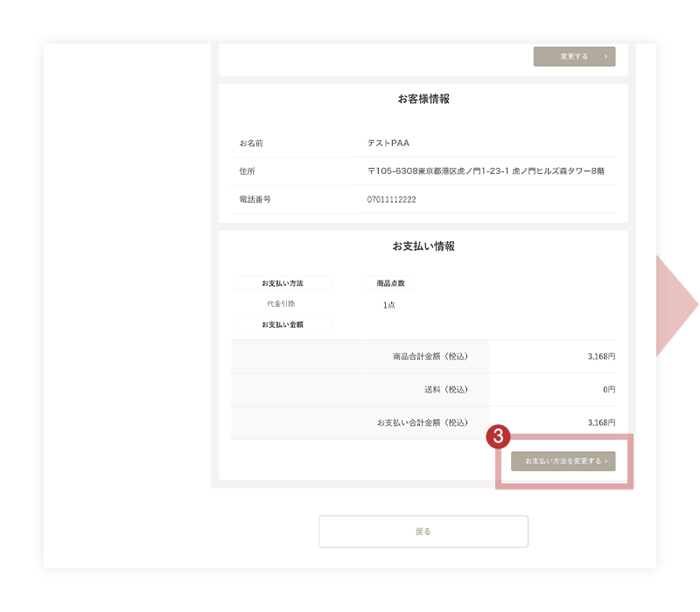This screenshot has width=700, height=612.
Task: Click the 変更する button at top
Action: click(574, 57)
